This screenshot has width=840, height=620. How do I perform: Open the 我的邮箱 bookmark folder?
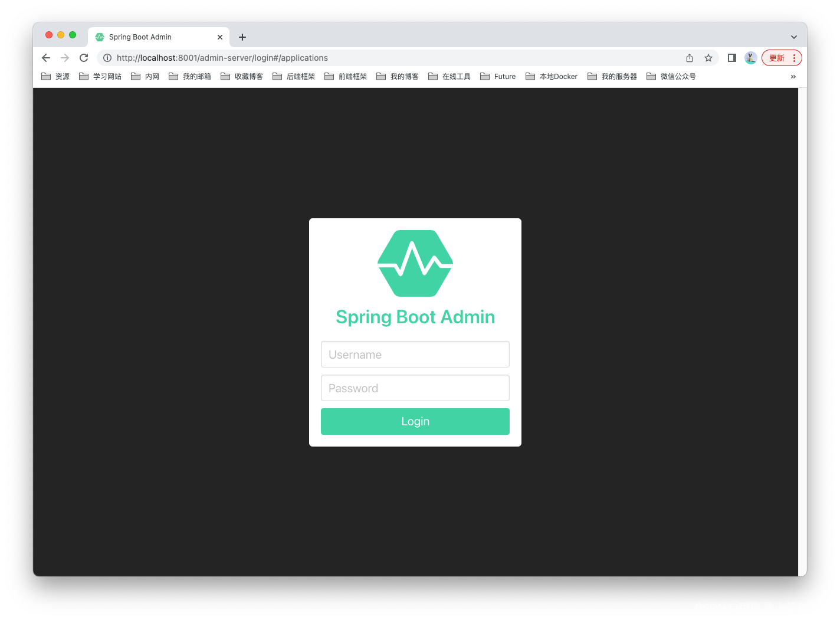click(190, 77)
